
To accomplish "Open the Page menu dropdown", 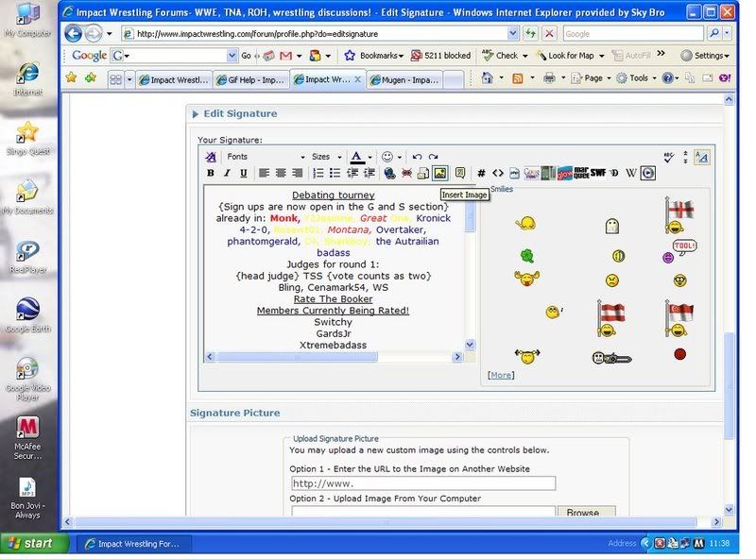I will point(592,78).
